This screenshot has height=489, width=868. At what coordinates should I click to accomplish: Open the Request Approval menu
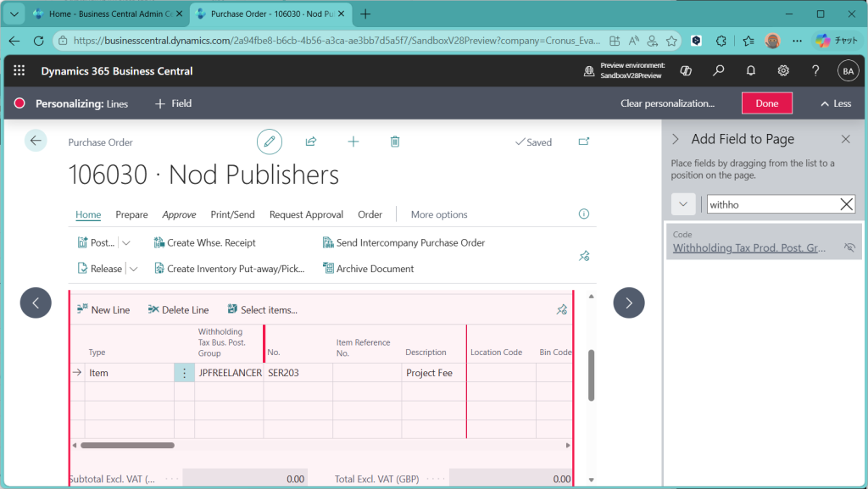point(306,214)
